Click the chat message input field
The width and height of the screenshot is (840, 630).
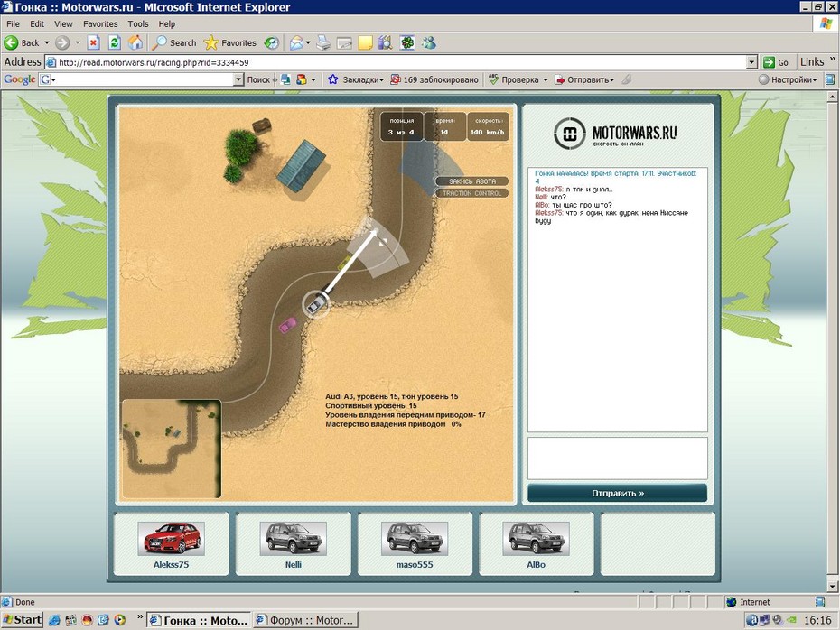point(617,459)
